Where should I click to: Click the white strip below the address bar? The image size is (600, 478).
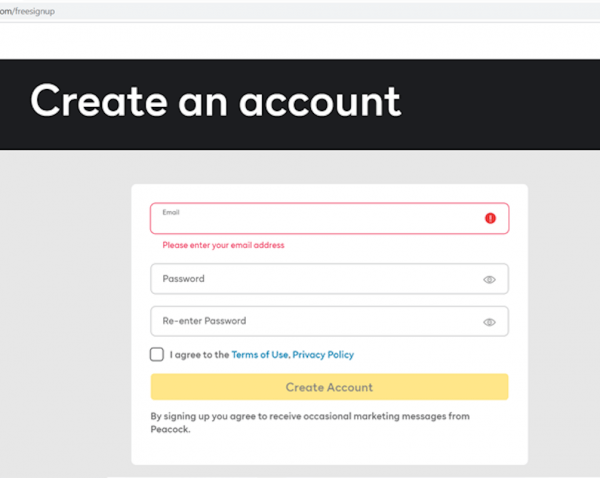coord(300,40)
